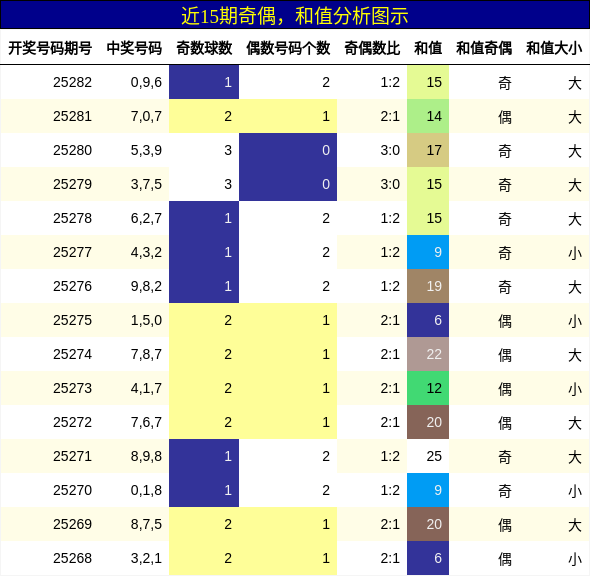Select issue number 25268

click(72, 558)
